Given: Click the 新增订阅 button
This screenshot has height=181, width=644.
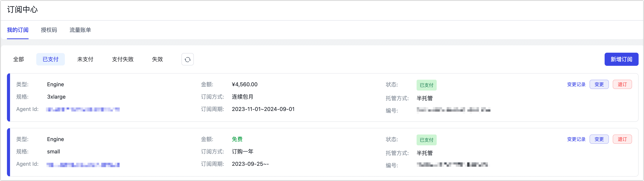Looking at the screenshot, I should [621, 59].
